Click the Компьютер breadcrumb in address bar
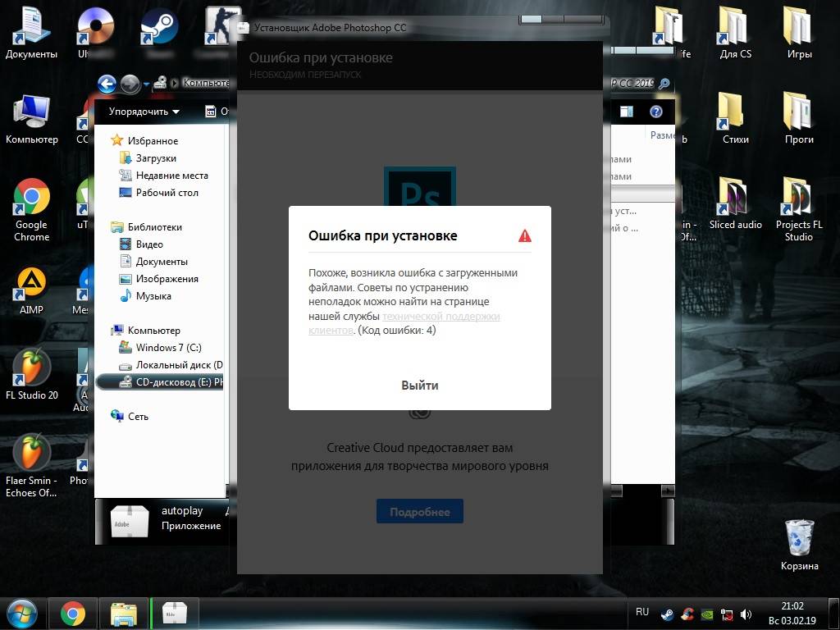Image resolution: width=840 pixels, height=630 pixels. point(206,83)
